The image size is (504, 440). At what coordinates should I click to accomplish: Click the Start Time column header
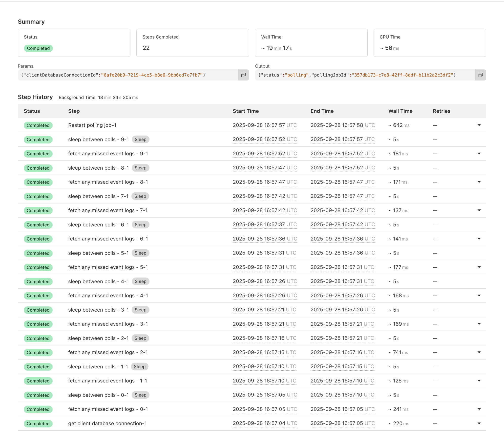tap(246, 111)
